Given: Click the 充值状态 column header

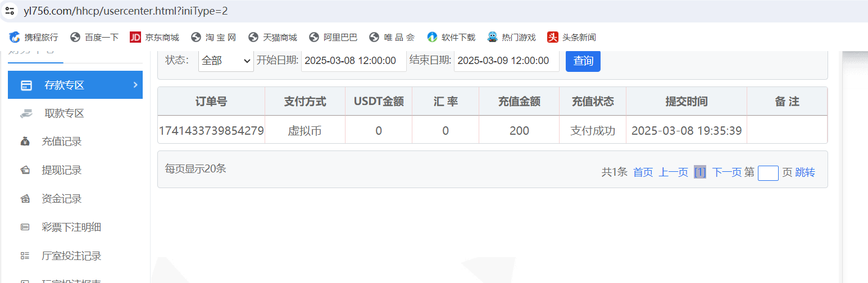Looking at the screenshot, I should click(x=593, y=102).
